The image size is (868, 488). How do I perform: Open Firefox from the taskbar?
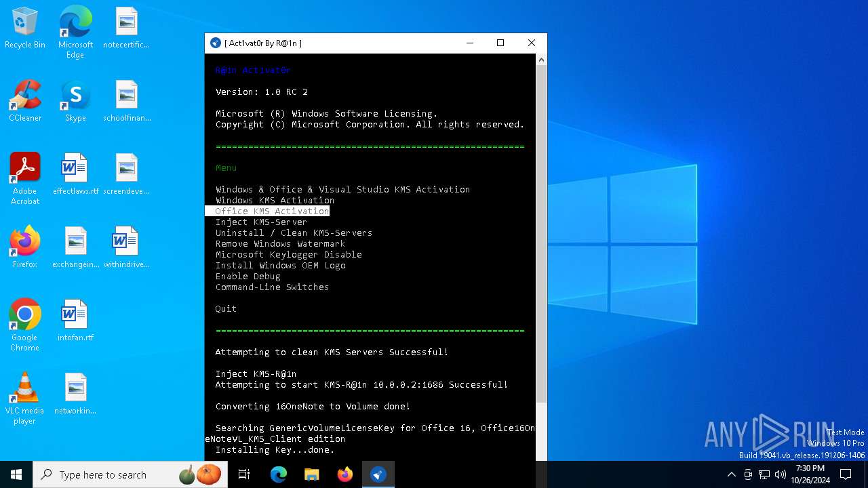click(x=345, y=474)
